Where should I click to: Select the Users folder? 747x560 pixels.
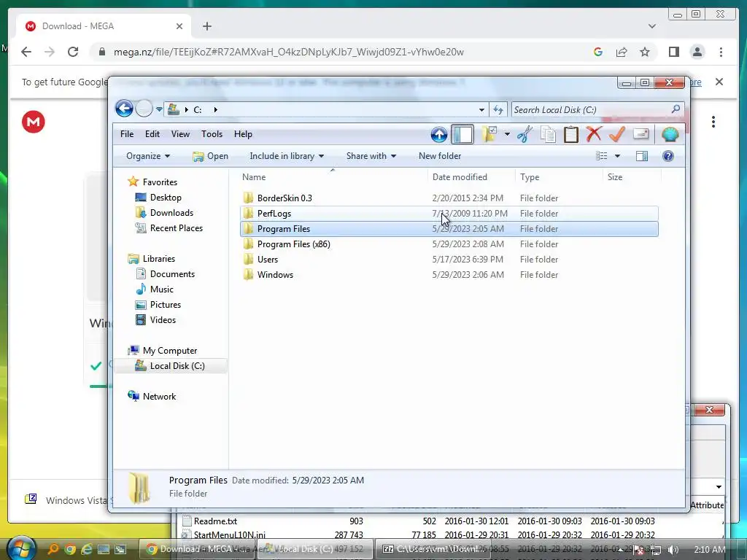coord(449,259)
